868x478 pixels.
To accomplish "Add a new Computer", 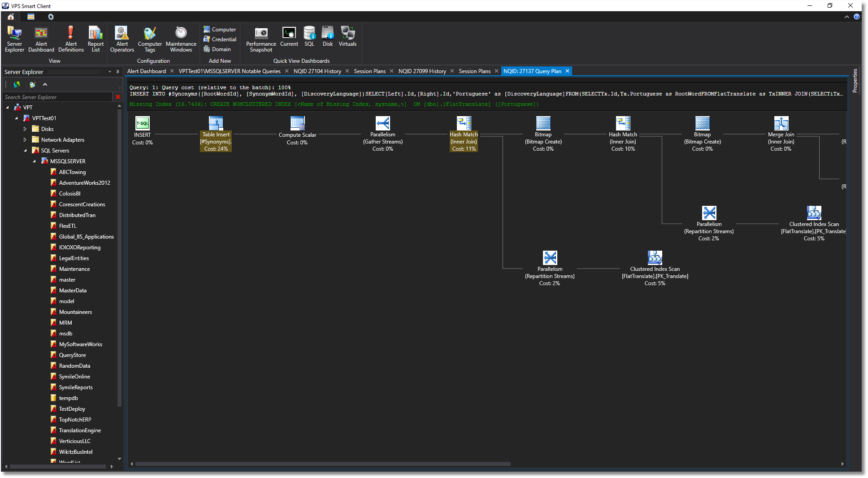I will tap(220, 29).
